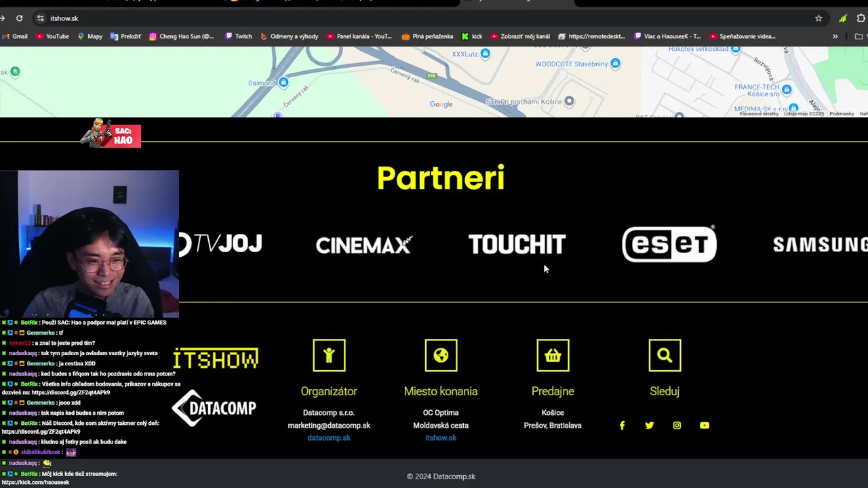Click the green extension icon in toolbar
This screenshot has width=868, height=488.
click(842, 18)
